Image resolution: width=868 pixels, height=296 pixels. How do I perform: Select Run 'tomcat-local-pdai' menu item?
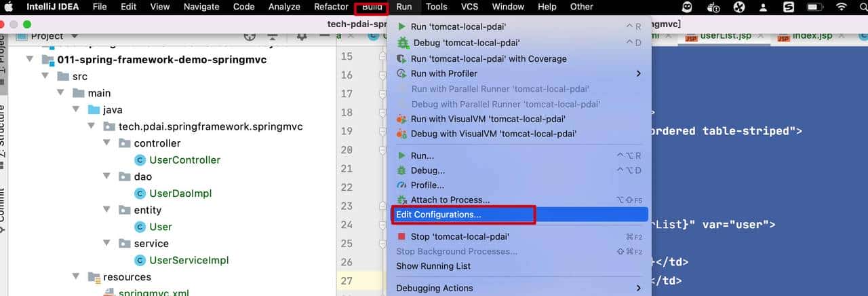pyautogui.click(x=519, y=26)
